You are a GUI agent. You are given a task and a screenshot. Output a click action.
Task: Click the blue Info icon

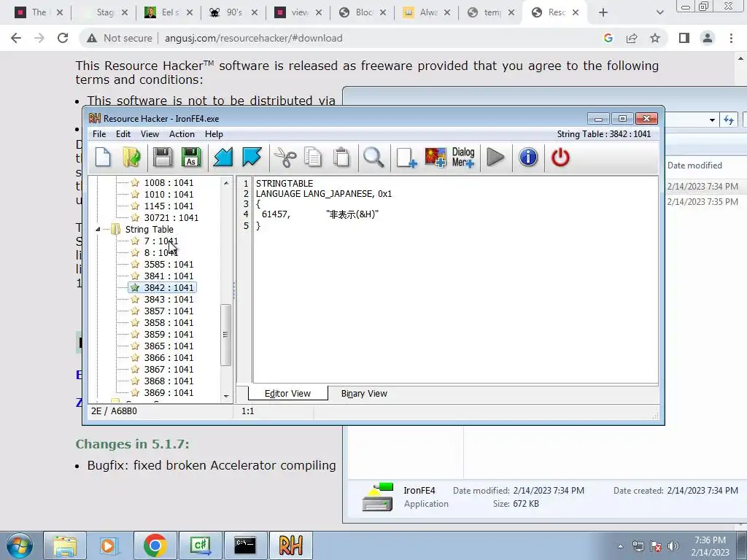coord(528,157)
